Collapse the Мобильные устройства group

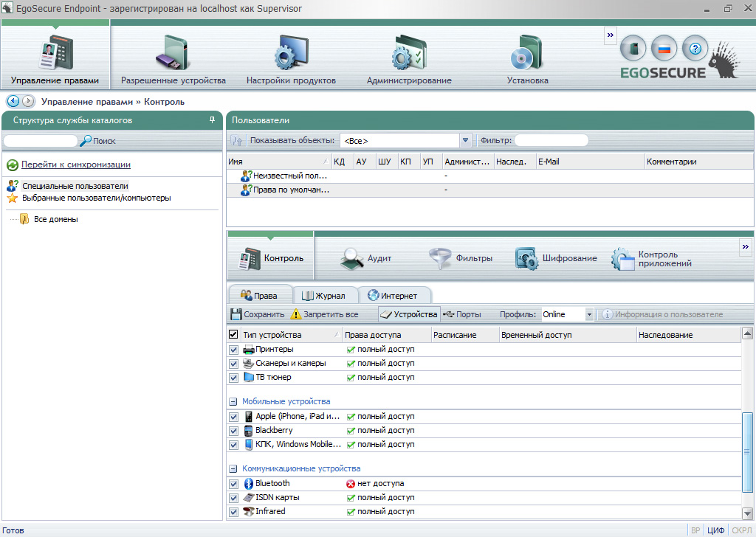(233, 402)
